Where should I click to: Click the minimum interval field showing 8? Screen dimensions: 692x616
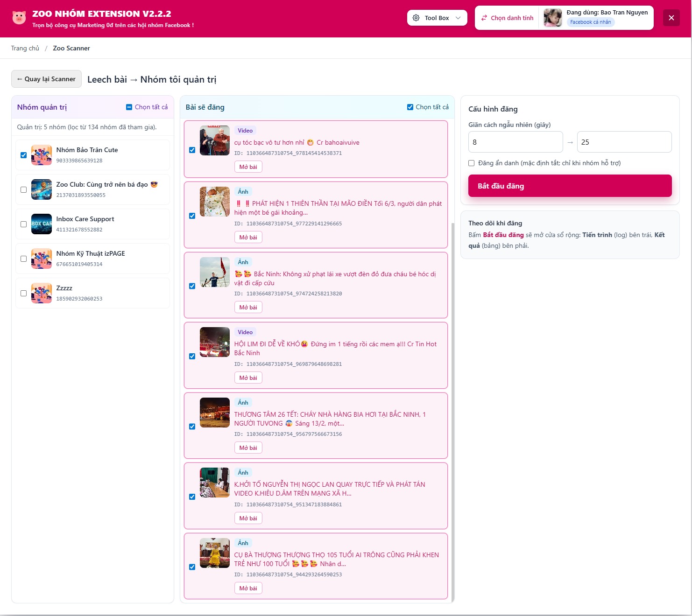[x=515, y=142]
